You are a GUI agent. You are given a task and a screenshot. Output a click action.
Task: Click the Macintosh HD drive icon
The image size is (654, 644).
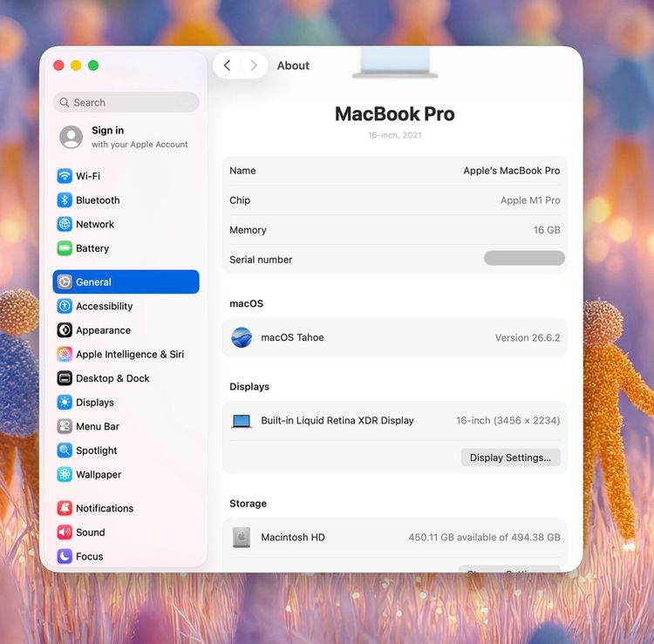[x=242, y=538]
